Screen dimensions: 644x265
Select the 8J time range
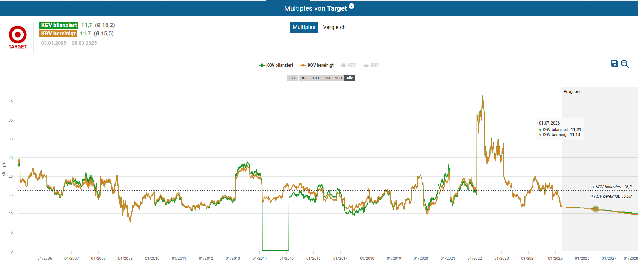coord(304,78)
